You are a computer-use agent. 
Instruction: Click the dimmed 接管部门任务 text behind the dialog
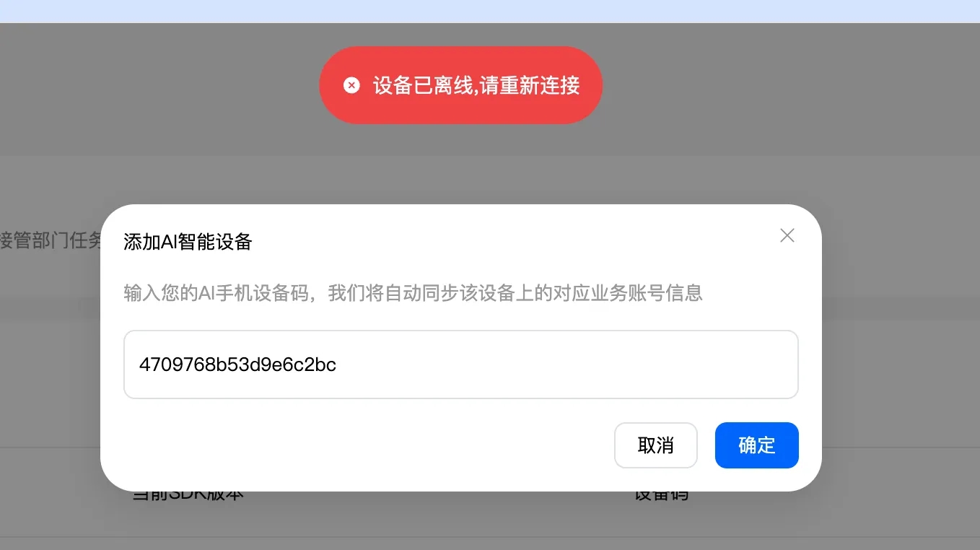pos(51,240)
